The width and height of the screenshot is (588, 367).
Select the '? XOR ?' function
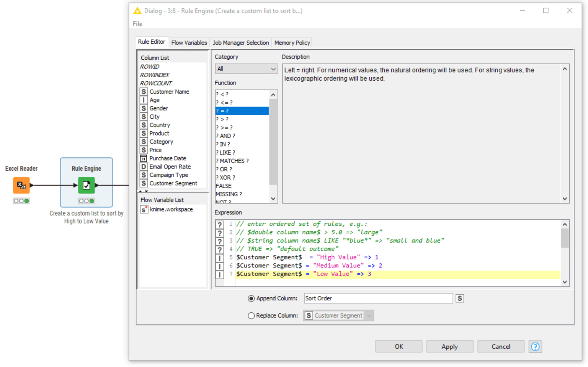pyautogui.click(x=242, y=178)
